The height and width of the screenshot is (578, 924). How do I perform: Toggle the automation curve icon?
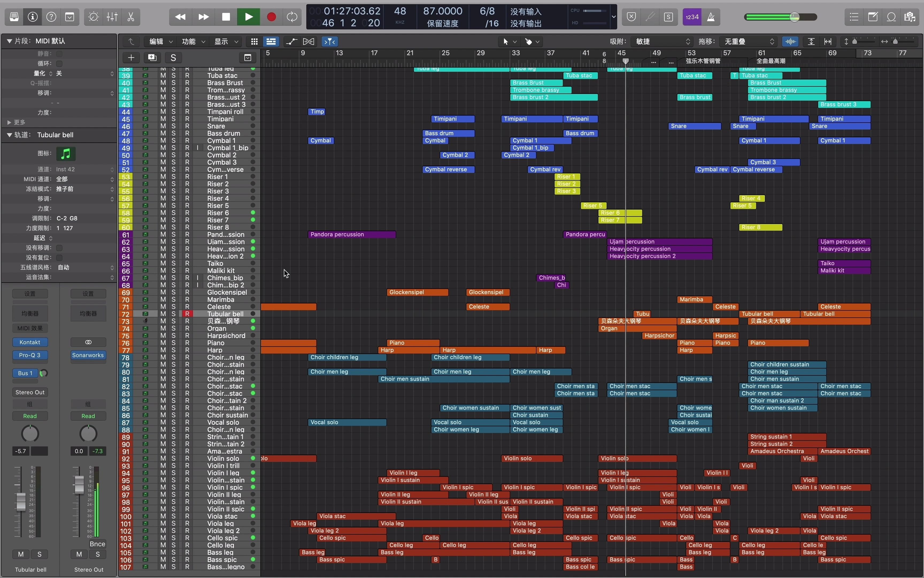click(292, 41)
